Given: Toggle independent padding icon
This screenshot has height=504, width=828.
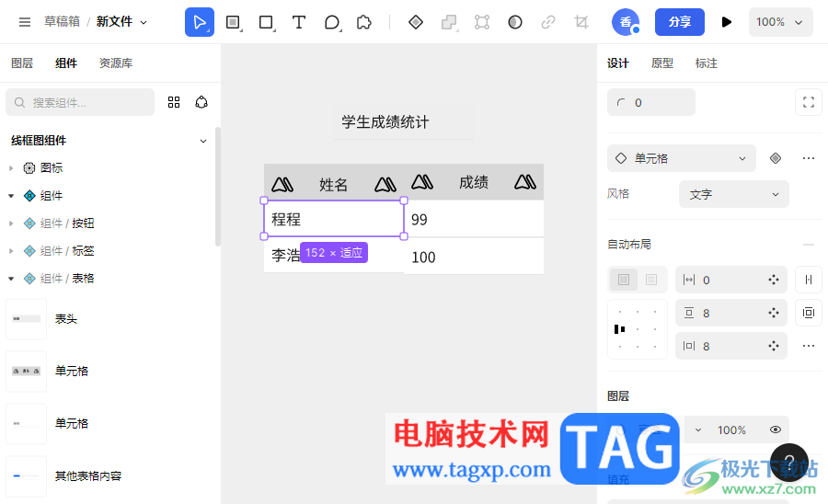Looking at the screenshot, I should (809, 313).
